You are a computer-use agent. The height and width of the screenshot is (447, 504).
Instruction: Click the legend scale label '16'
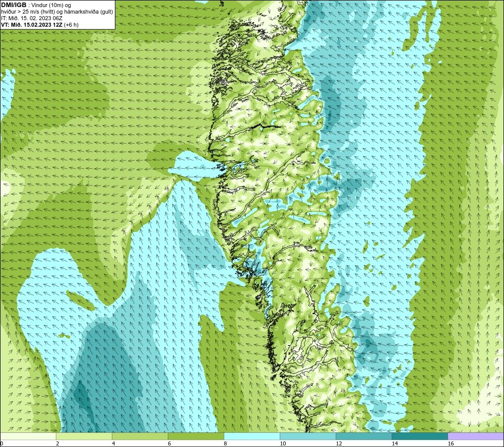(x=450, y=443)
